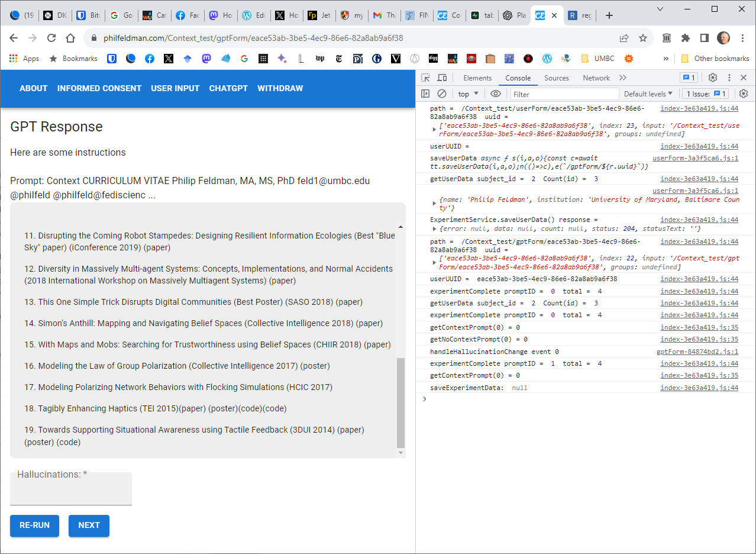Click the GPT response scrollbar thumb

[x=400, y=402]
